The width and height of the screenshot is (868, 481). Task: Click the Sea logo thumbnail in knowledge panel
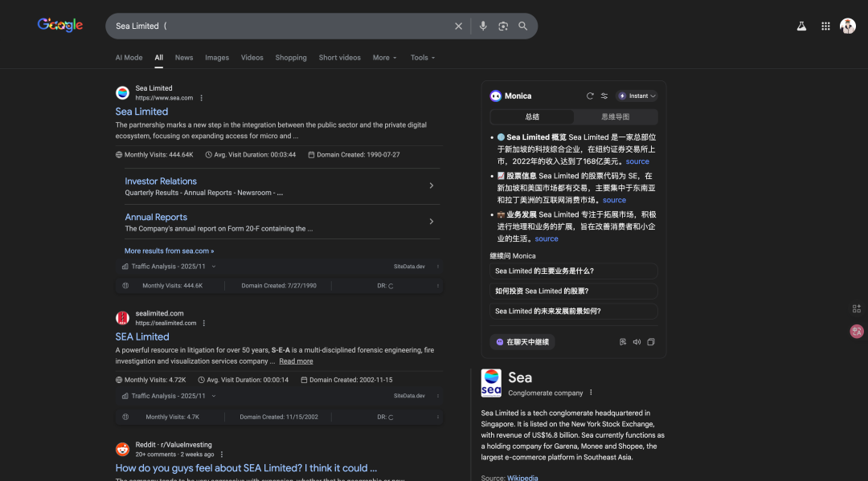click(491, 383)
